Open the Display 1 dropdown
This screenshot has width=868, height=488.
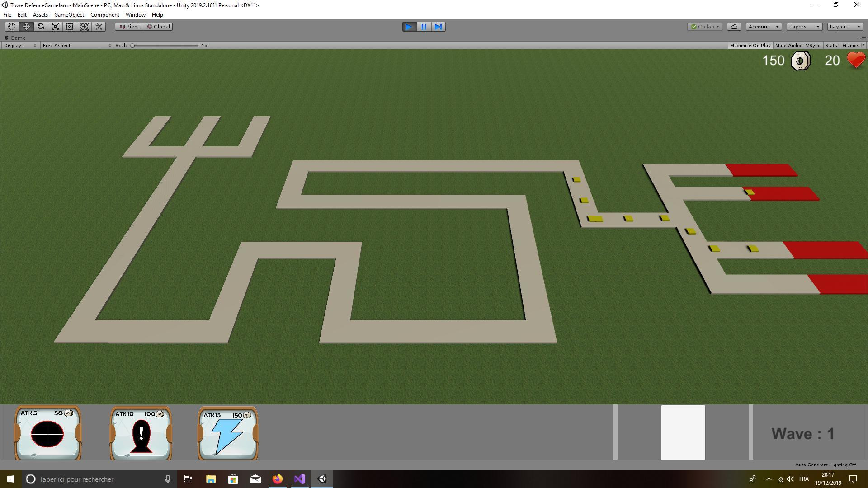20,45
